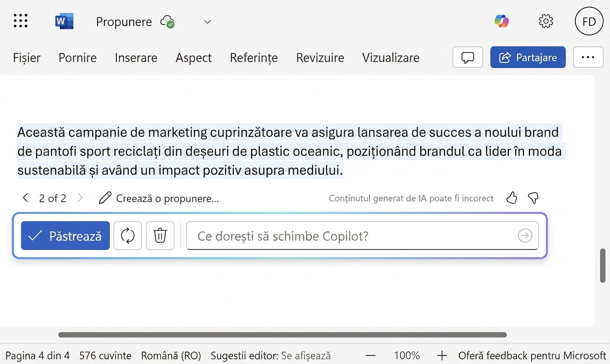The image size is (610, 364).
Task: Click the pencil edit prompt icon
Action: (105, 198)
